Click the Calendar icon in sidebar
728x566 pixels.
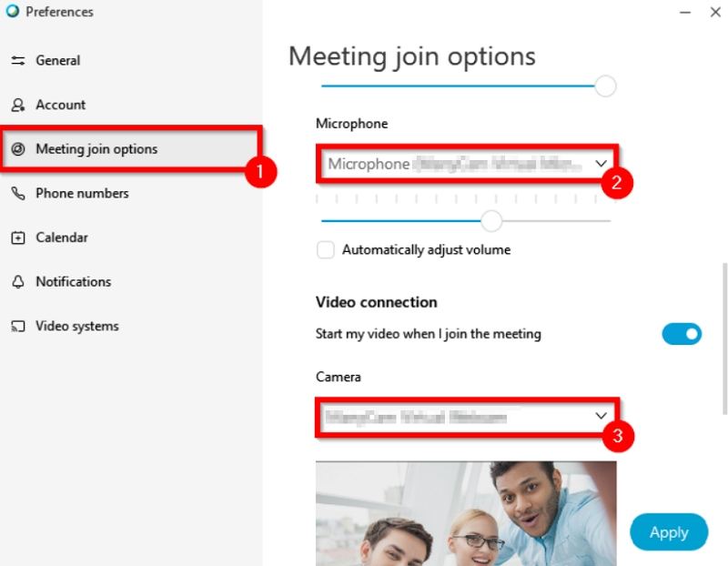click(x=18, y=238)
